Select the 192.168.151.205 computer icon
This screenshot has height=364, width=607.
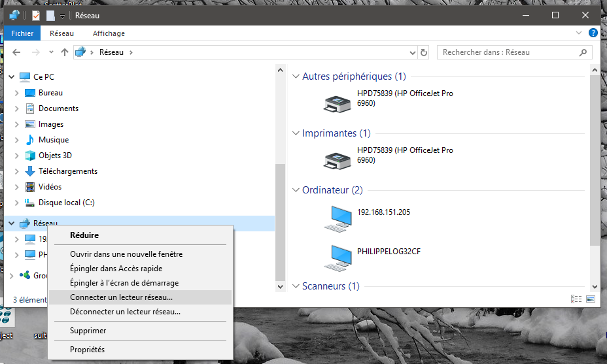coord(338,219)
